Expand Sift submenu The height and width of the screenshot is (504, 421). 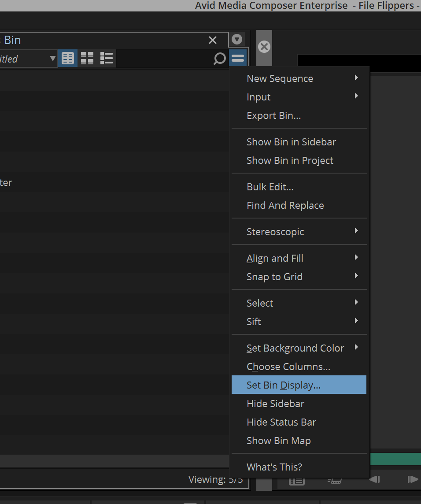tap(299, 322)
